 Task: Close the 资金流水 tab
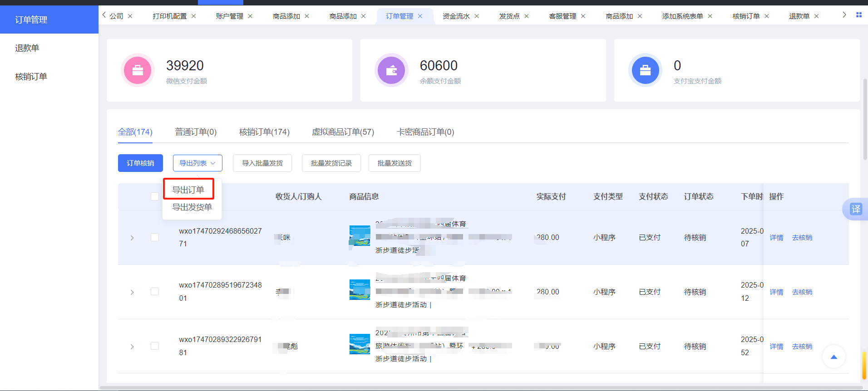tap(477, 16)
